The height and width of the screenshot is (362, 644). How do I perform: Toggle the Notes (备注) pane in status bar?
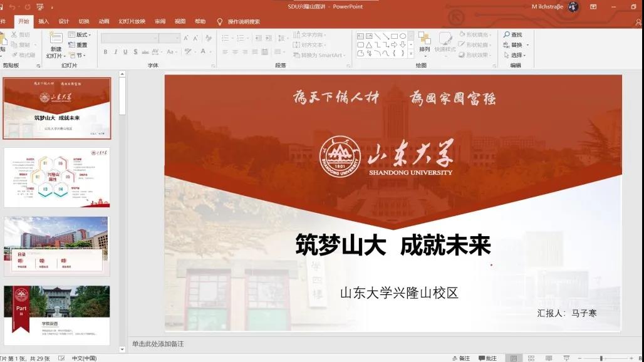460,358
